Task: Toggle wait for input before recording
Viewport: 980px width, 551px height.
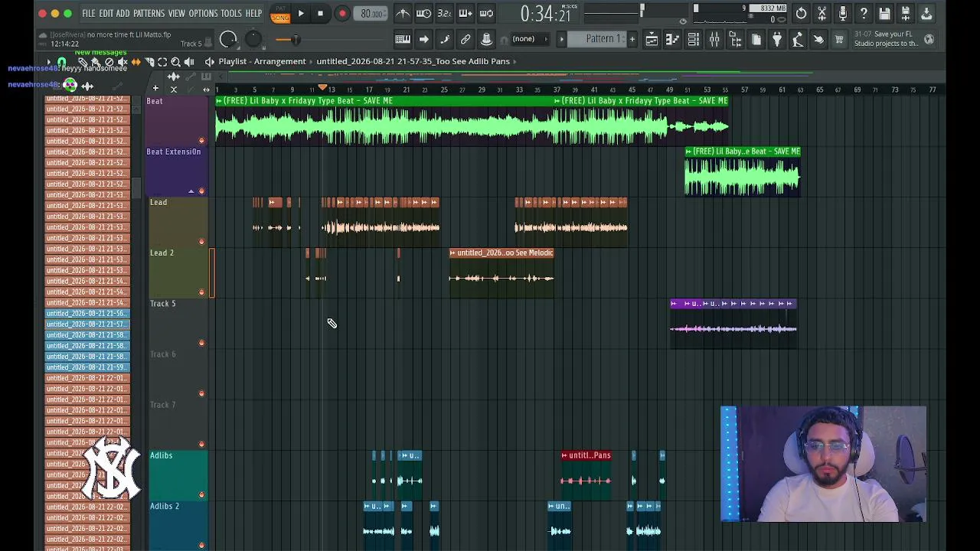Action: click(x=423, y=14)
